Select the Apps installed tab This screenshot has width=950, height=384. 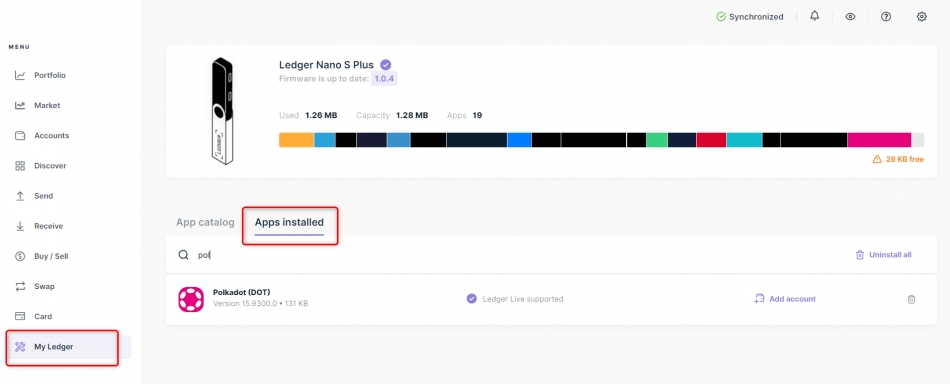289,222
